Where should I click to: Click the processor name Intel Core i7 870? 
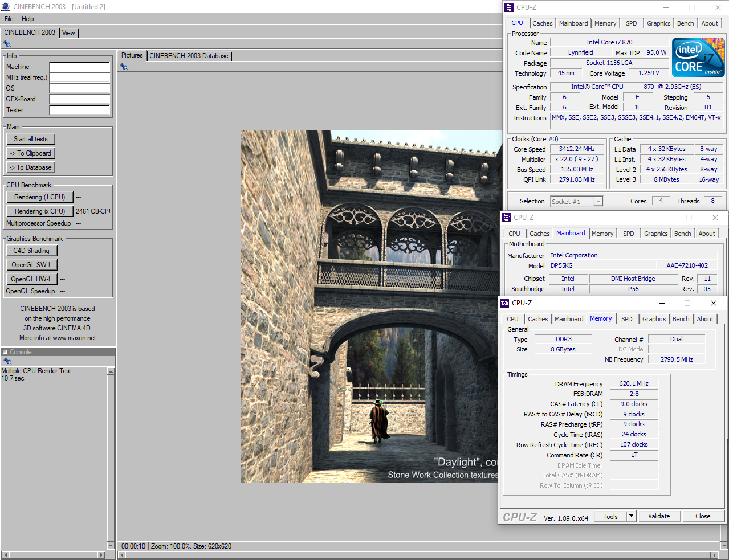tap(609, 42)
